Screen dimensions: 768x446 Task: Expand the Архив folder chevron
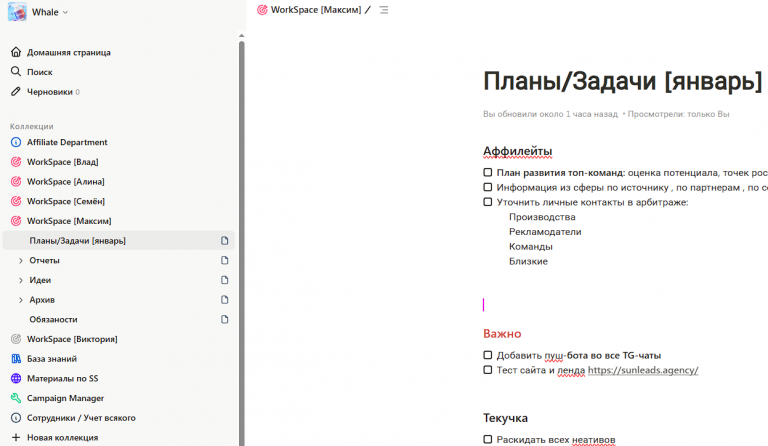[21, 300]
